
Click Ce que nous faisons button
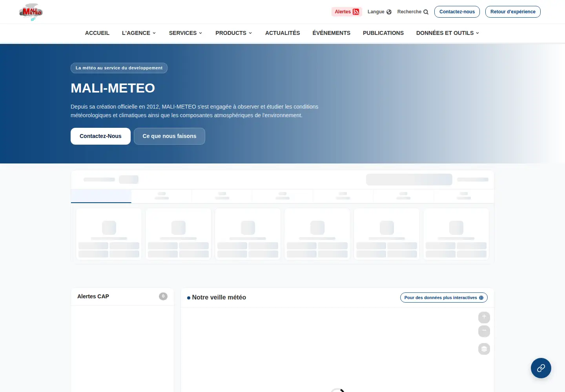pos(169,136)
